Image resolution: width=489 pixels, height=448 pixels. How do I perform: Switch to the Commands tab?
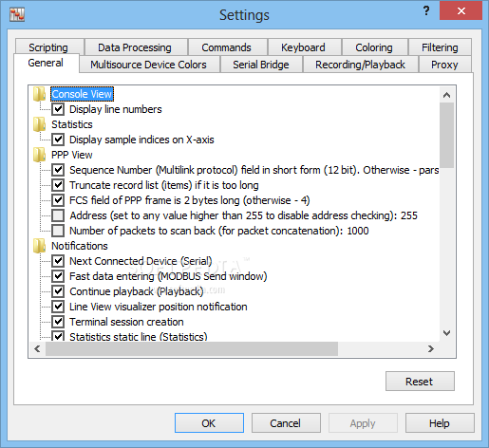pyautogui.click(x=227, y=47)
